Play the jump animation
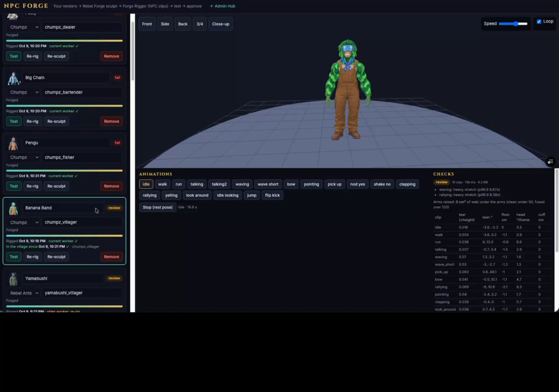Image resolution: width=559 pixels, height=392 pixels. coord(252,195)
